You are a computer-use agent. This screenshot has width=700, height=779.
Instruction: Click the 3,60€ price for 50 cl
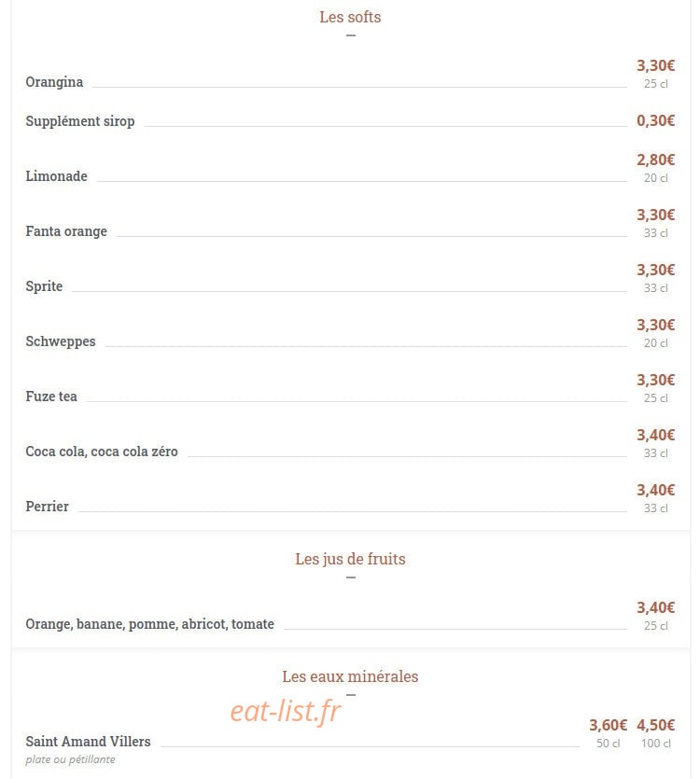tap(608, 725)
